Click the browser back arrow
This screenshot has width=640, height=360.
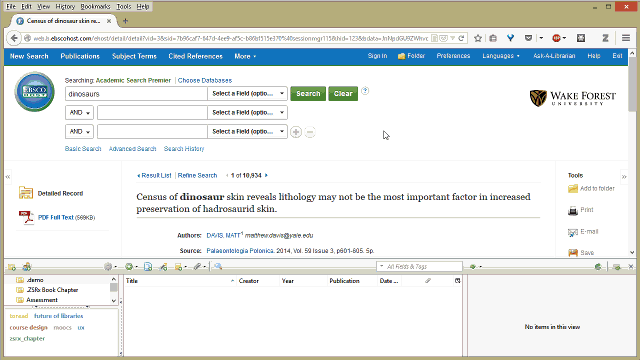coord(14,38)
